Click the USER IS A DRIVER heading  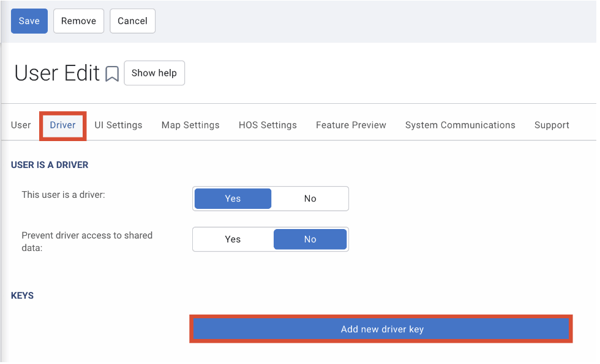[49, 165]
